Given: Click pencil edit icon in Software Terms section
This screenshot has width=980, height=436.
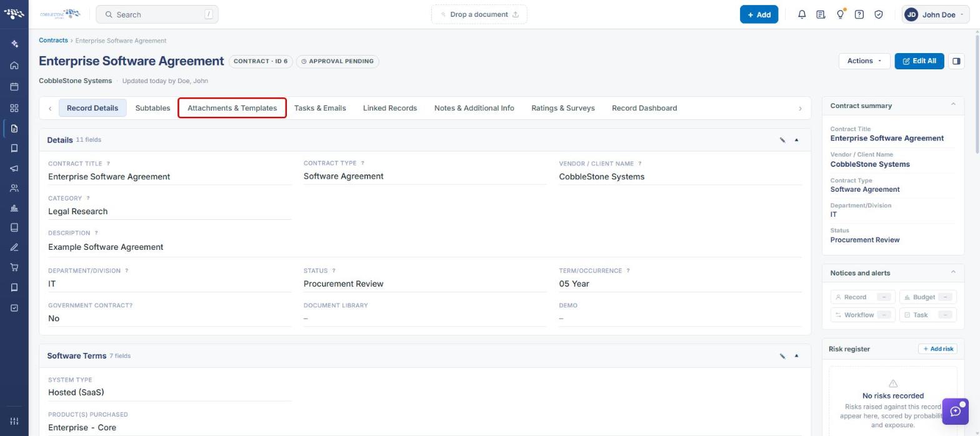Looking at the screenshot, I should coord(782,356).
